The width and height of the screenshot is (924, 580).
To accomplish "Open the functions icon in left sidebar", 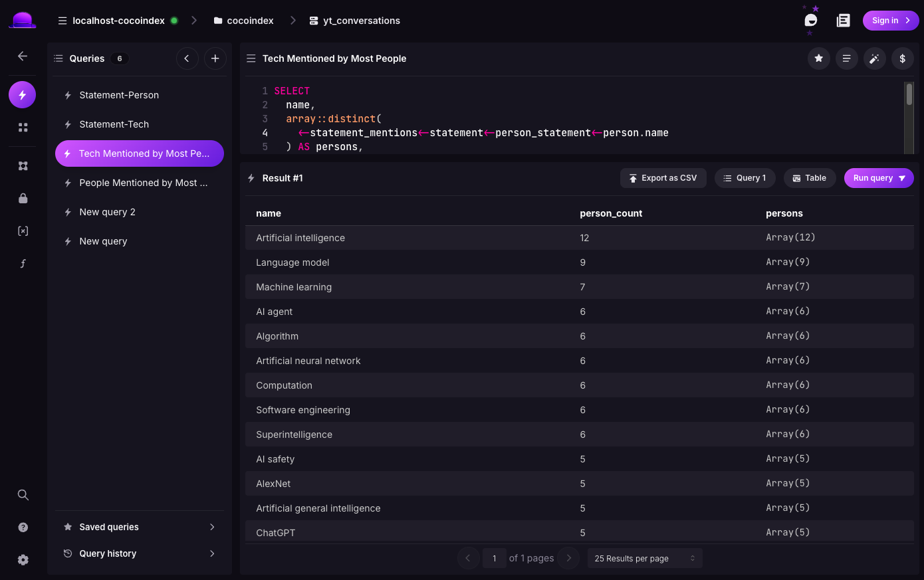I will (x=23, y=264).
